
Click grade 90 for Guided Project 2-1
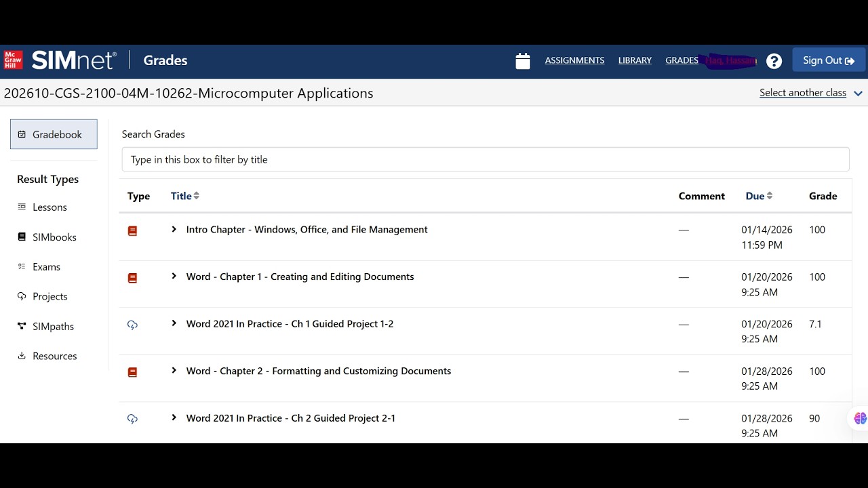[x=814, y=418]
